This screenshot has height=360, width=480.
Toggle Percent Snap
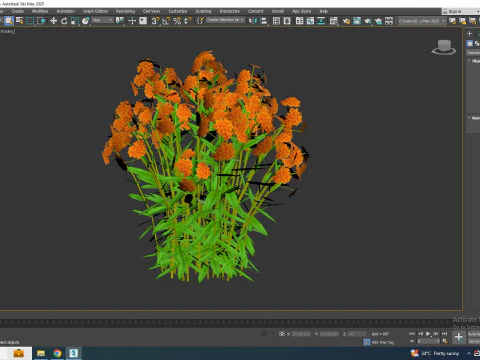(177, 21)
